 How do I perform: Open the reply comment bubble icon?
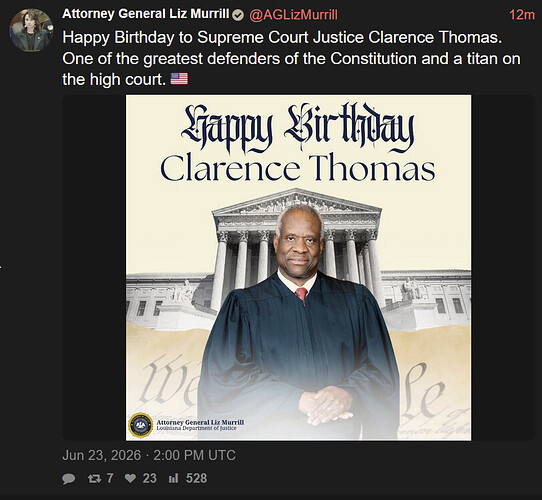68,479
